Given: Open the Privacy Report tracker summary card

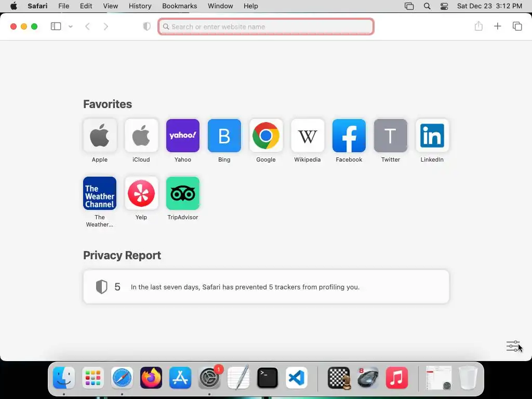Looking at the screenshot, I should (267, 287).
